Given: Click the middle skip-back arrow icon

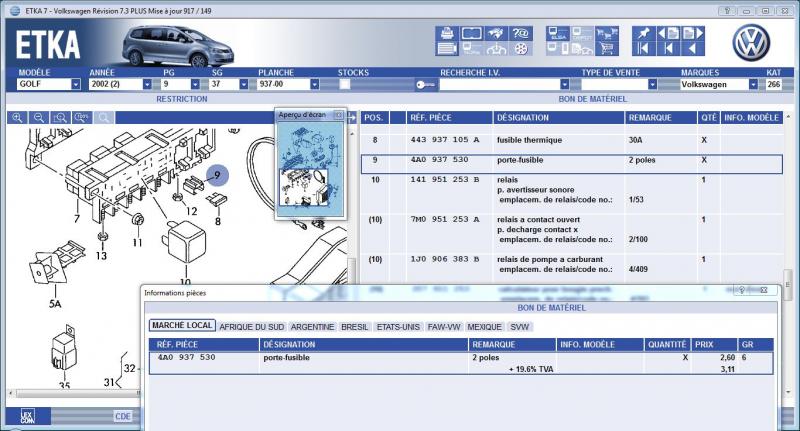Looking at the screenshot, I should (668, 48).
